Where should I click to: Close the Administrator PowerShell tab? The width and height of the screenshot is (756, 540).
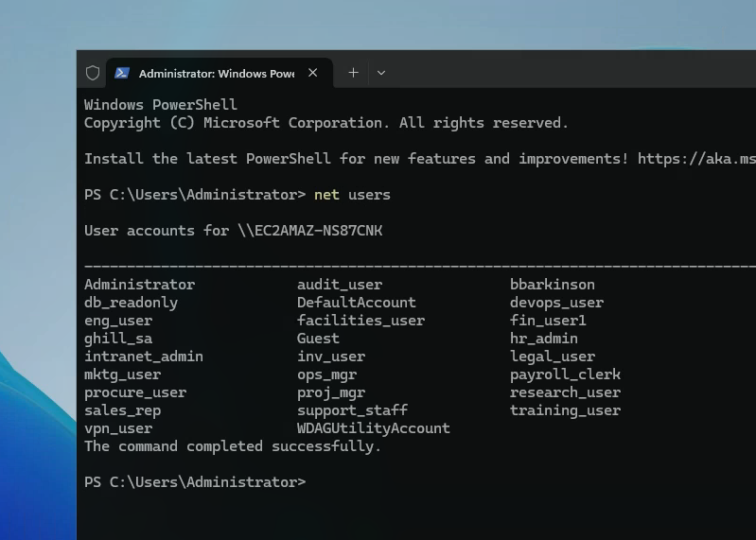tap(314, 73)
